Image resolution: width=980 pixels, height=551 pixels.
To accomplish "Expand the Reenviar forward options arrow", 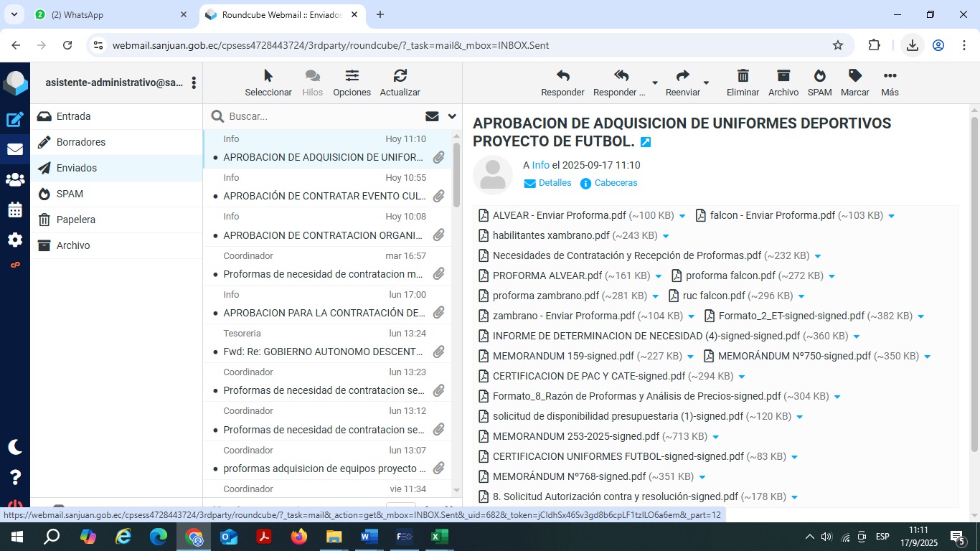I will click(x=706, y=83).
